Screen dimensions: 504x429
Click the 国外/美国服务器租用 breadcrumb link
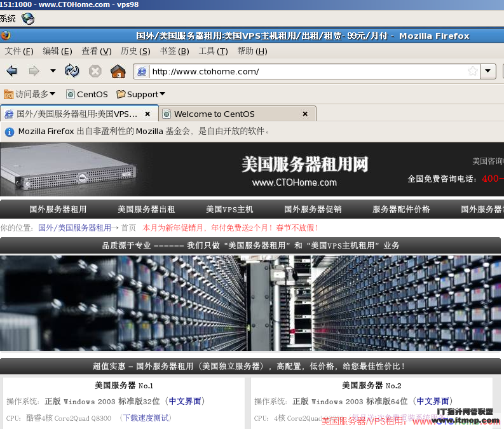74,228
